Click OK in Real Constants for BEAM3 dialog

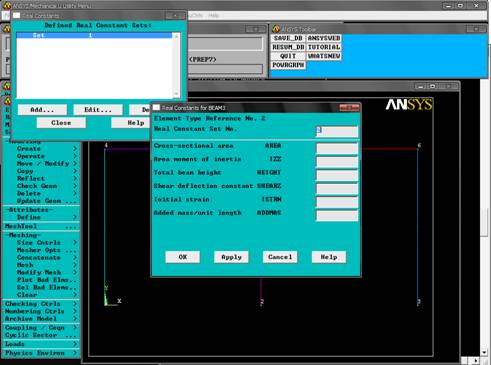[183, 257]
